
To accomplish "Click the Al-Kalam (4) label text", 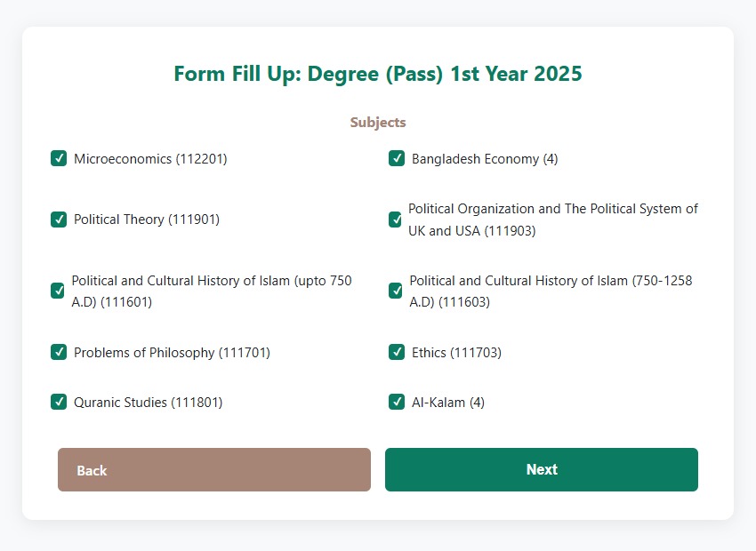I will (x=447, y=403).
